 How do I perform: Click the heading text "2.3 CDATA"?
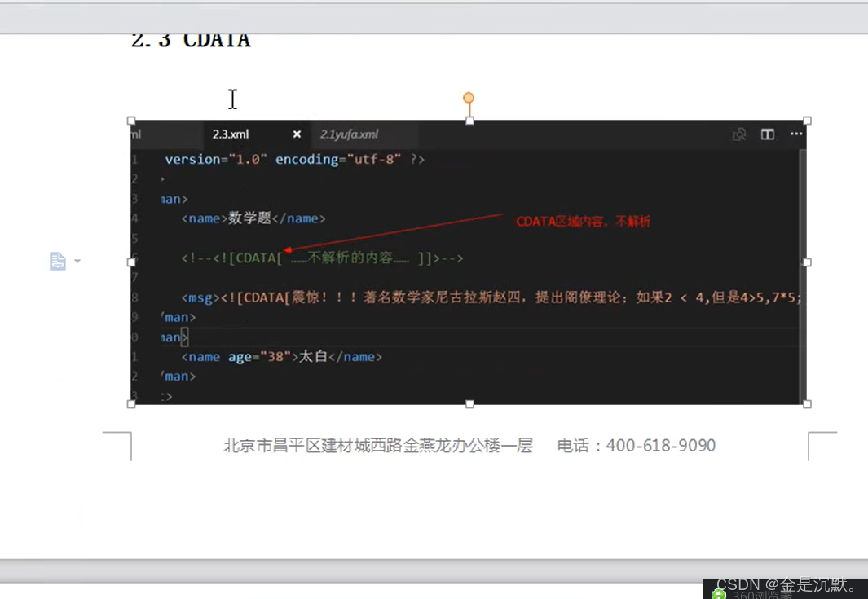click(191, 40)
